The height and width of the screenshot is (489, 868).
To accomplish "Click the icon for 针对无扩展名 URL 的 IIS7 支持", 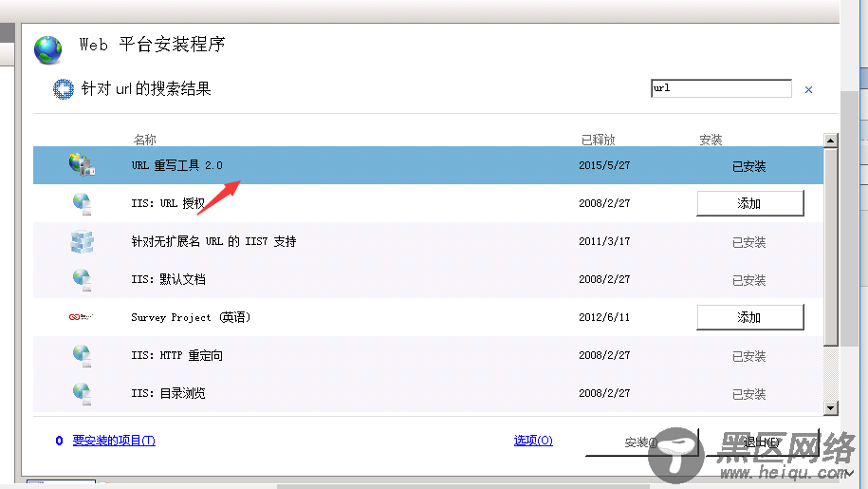I will click(82, 242).
